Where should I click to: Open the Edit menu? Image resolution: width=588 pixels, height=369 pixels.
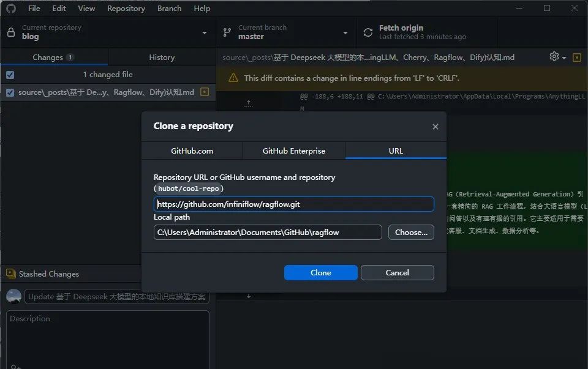pos(59,8)
